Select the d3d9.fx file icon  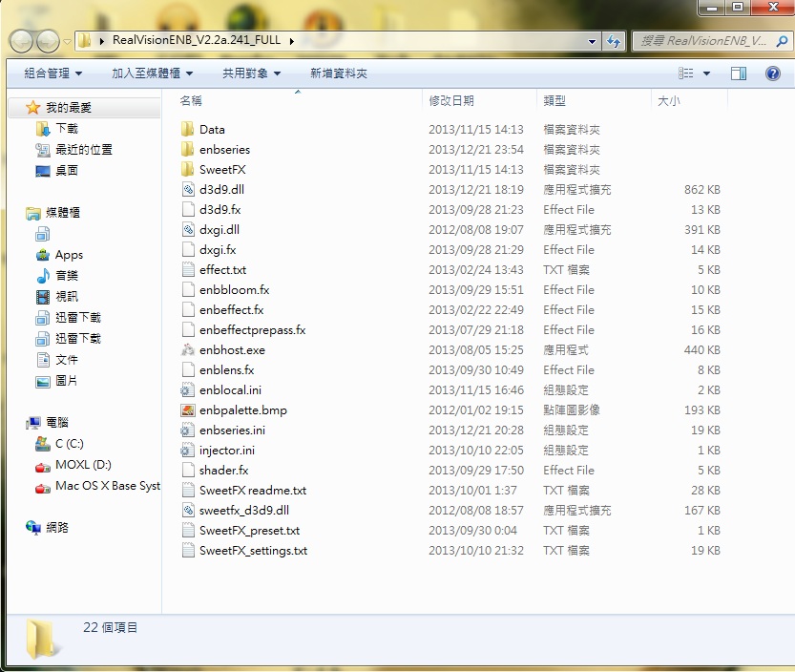188,209
